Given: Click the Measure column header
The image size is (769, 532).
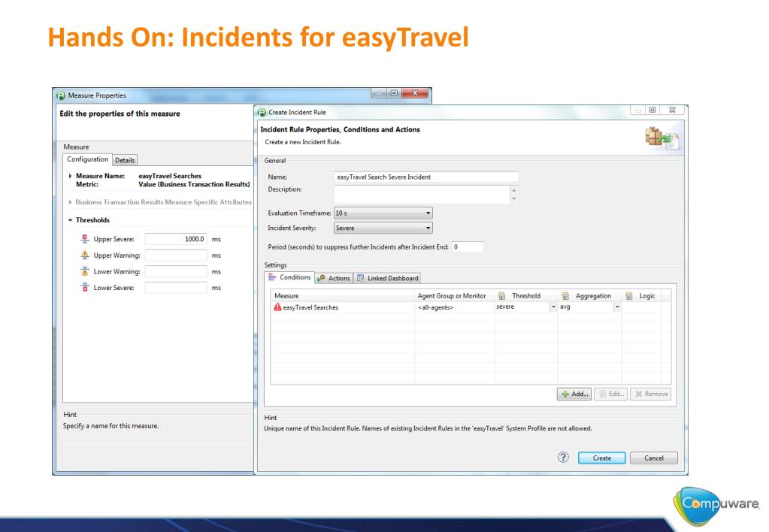Looking at the screenshot, I should point(342,295).
